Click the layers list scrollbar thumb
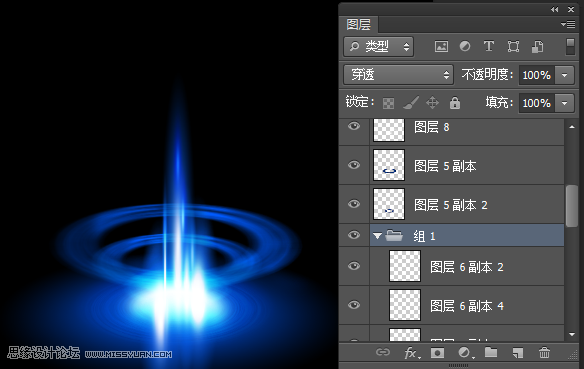584x369 pixels. pyautogui.click(x=571, y=206)
